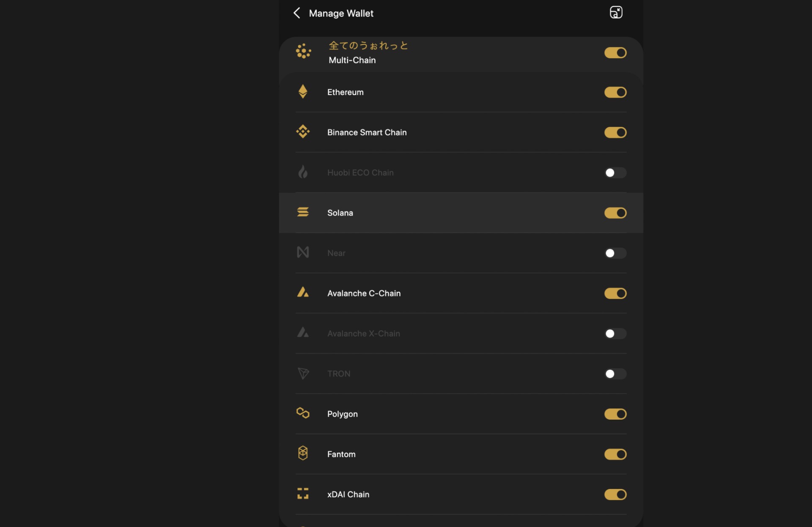Click the Japanese wallet name text

click(368, 46)
